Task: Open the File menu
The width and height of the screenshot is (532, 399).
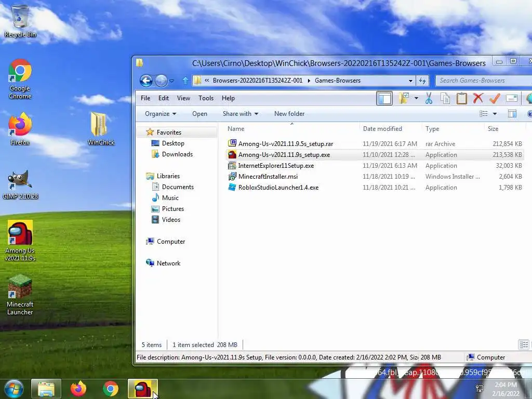Action: 145,98
